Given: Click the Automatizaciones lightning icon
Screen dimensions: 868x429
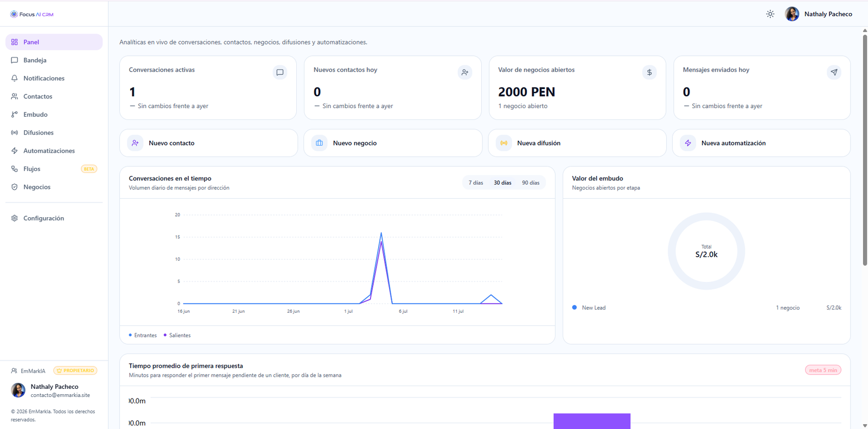Looking at the screenshot, I should click(x=15, y=150).
